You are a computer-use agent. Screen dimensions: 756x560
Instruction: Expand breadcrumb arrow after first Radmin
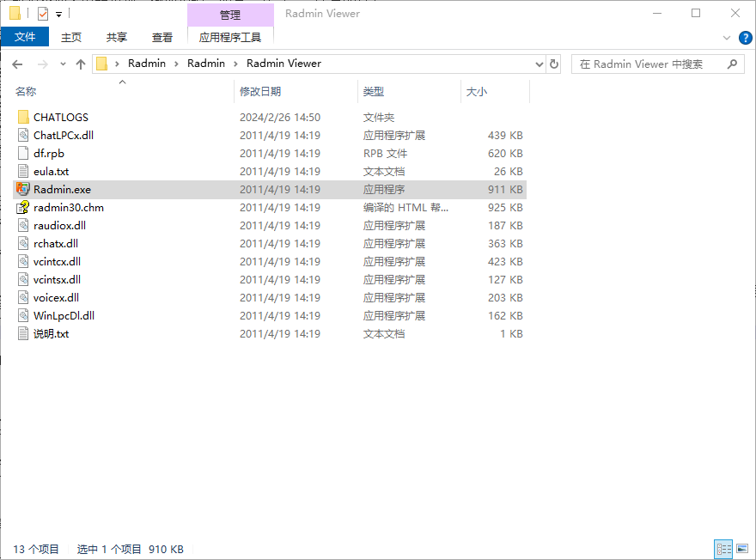click(x=176, y=64)
